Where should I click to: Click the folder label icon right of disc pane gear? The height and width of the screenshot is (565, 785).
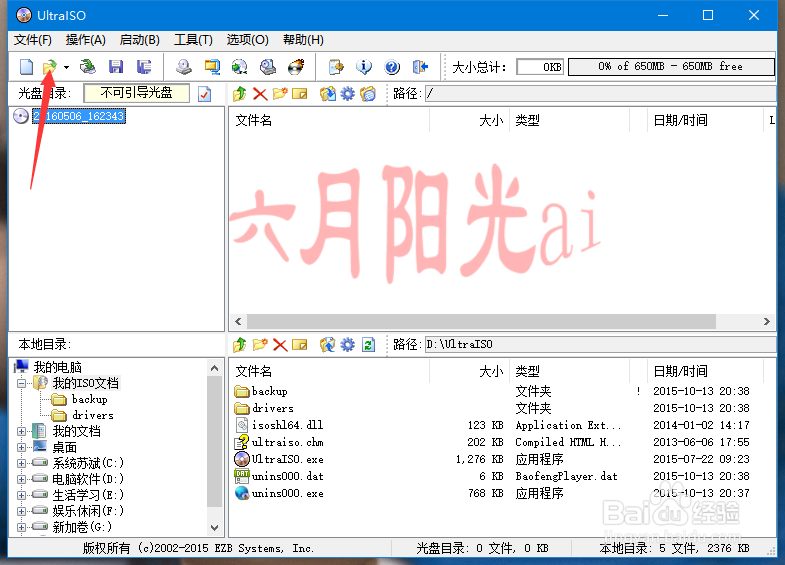pyautogui.click(x=368, y=94)
